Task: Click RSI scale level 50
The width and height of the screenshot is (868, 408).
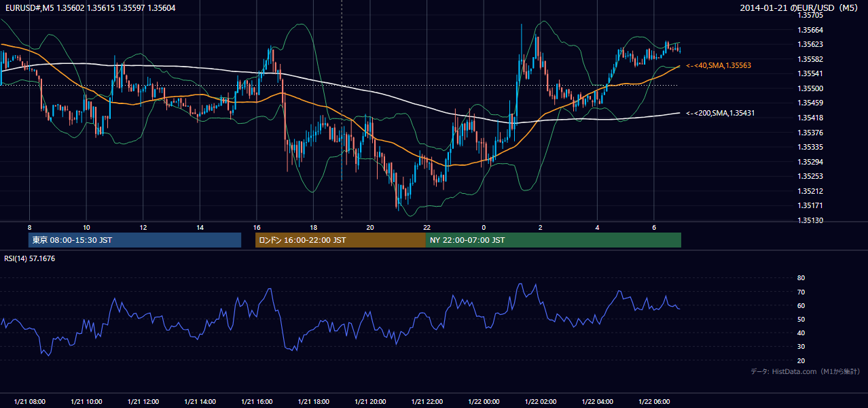Action: 801,319
